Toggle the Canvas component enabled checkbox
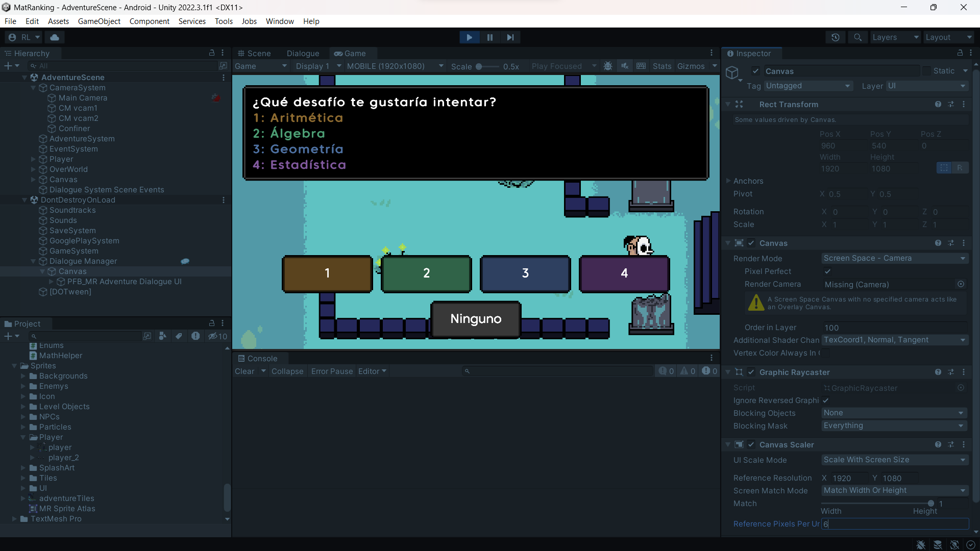Image resolution: width=980 pixels, height=551 pixels. 751,243
